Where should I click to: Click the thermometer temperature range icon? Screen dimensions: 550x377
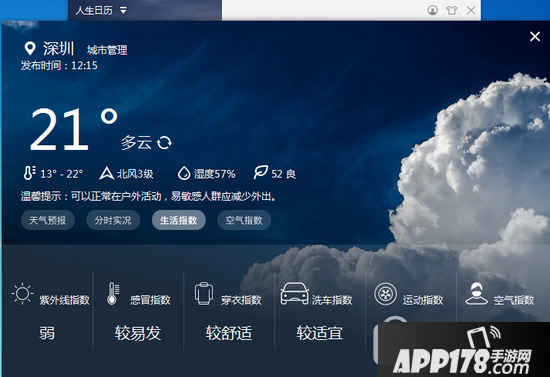pyautogui.click(x=29, y=173)
